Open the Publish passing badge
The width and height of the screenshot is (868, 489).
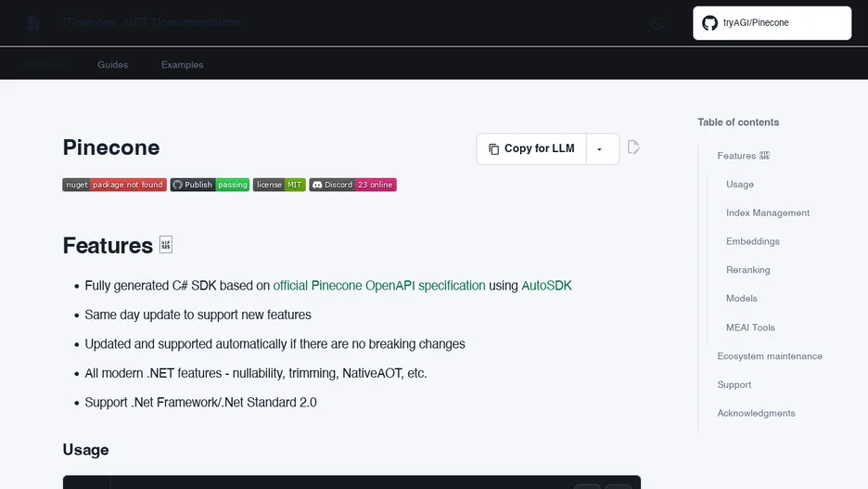[x=210, y=185]
